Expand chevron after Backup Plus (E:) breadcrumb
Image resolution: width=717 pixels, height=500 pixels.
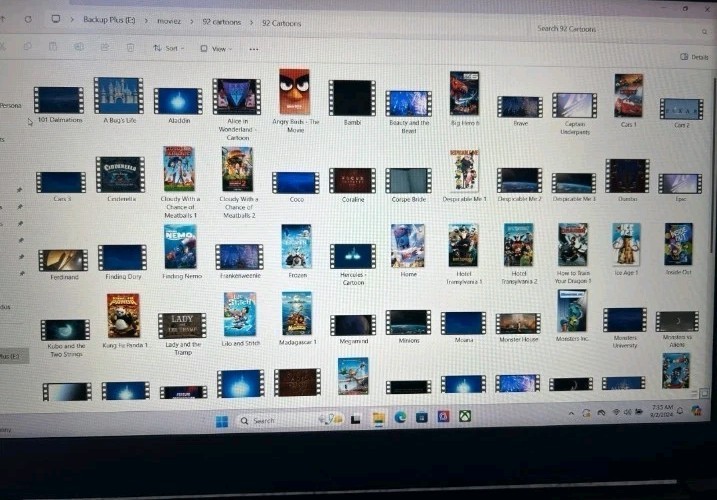point(146,21)
